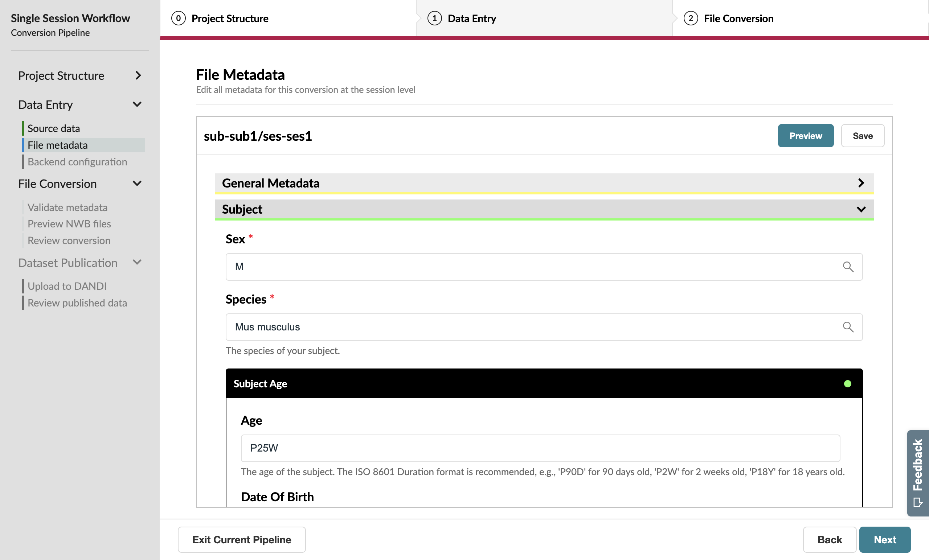The width and height of the screenshot is (929, 560).
Task: Click the File Metadata heading
Action: [240, 75]
